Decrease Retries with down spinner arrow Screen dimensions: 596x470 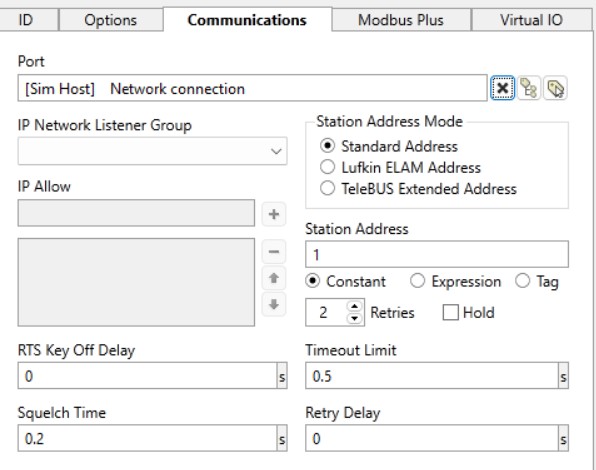[x=355, y=318]
